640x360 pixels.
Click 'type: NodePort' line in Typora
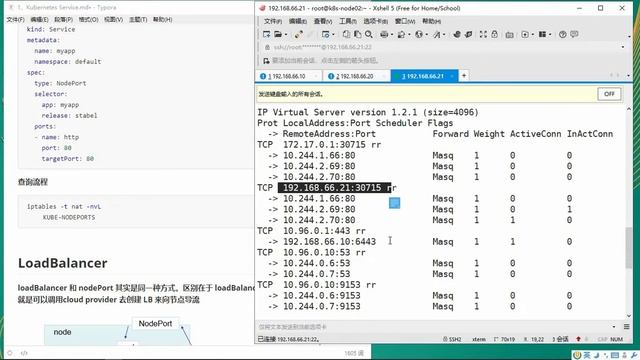tap(60, 83)
